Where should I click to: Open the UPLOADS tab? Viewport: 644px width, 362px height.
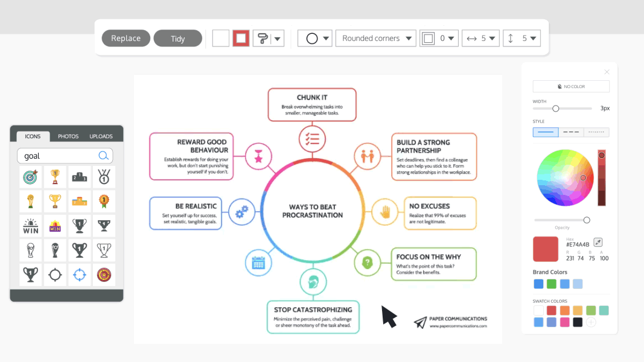click(x=101, y=136)
